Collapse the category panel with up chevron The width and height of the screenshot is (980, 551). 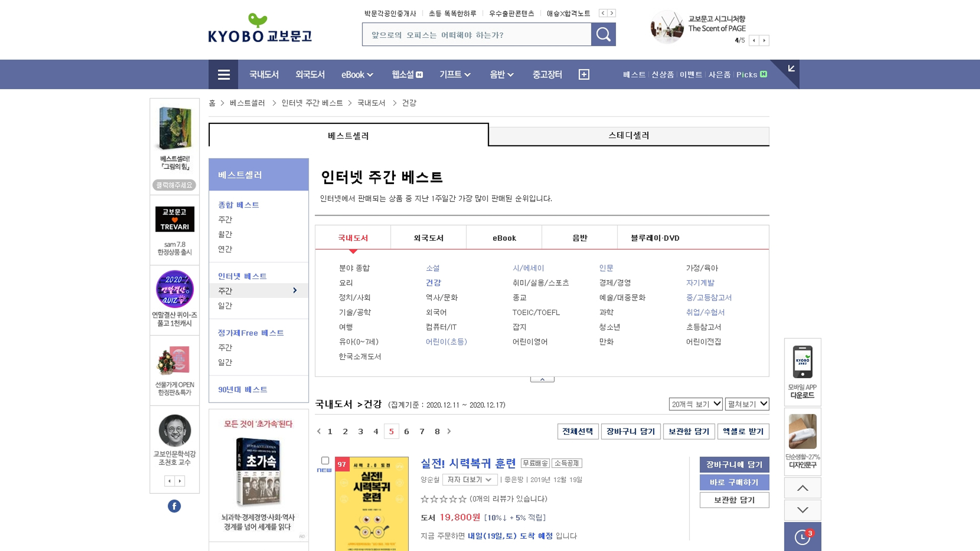[x=542, y=380]
